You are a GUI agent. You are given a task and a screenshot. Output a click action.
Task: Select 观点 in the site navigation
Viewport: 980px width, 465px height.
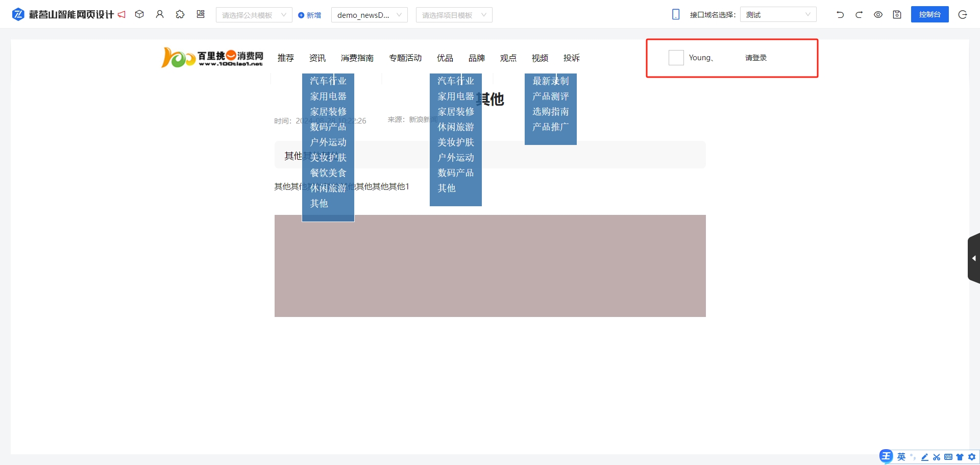[x=508, y=58]
